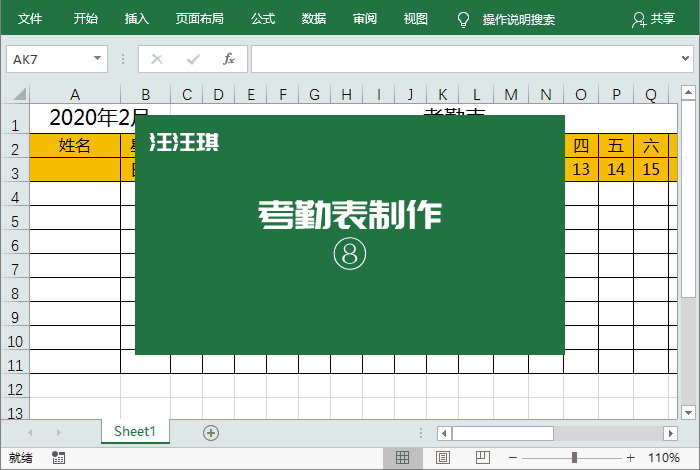Click the vertical scrollbar up arrow

click(688, 92)
